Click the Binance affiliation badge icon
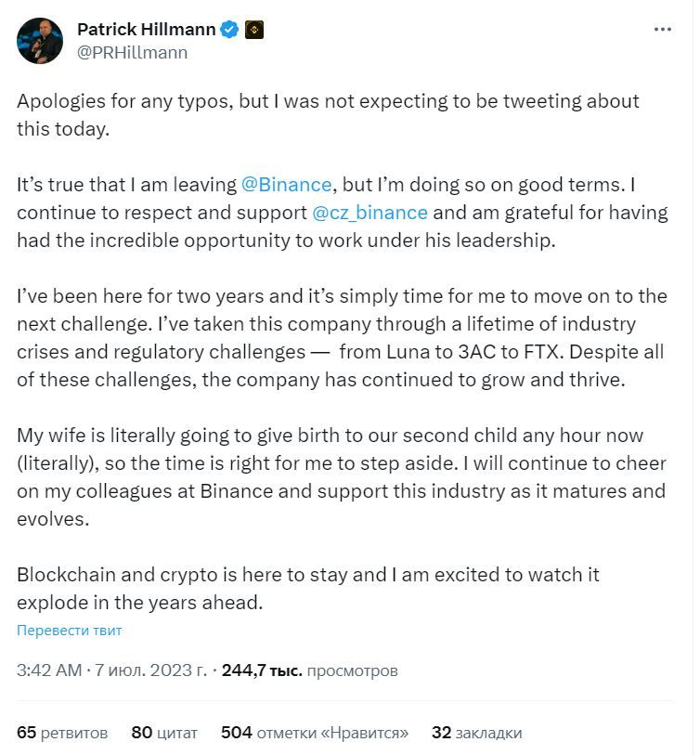This screenshot has height=755, width=700. click(x=254, y=30)
